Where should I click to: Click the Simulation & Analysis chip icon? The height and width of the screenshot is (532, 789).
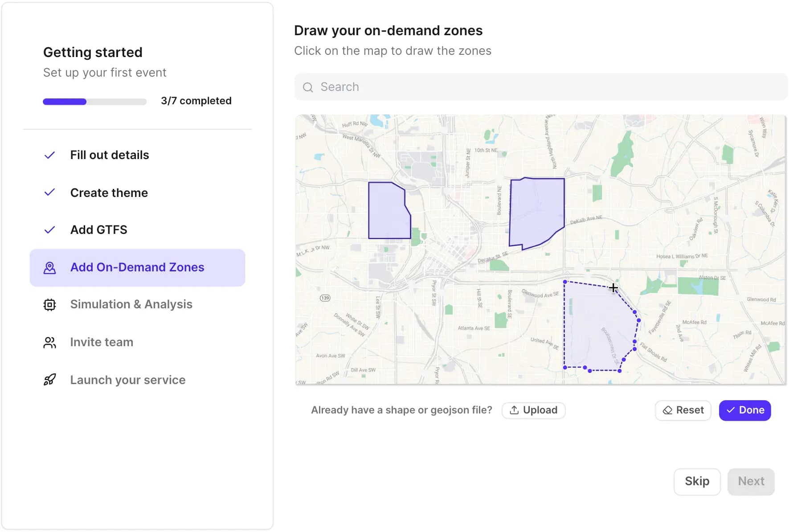click(49, 305)
